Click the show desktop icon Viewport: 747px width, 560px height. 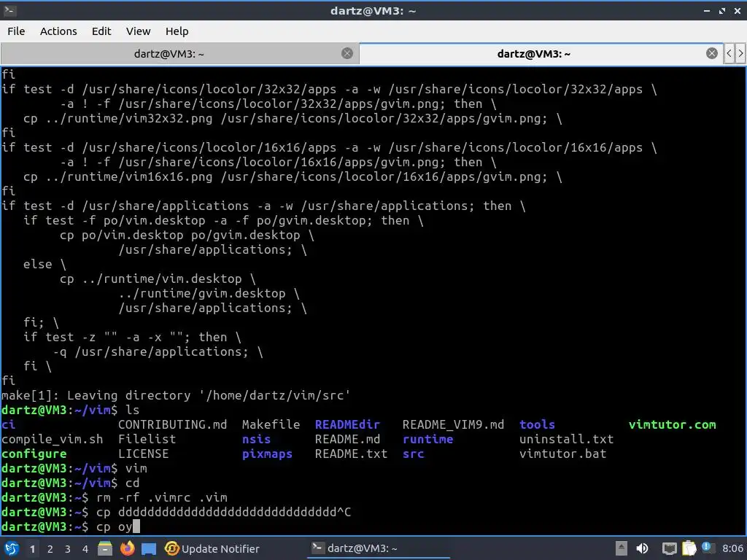(x=149, y=549)
